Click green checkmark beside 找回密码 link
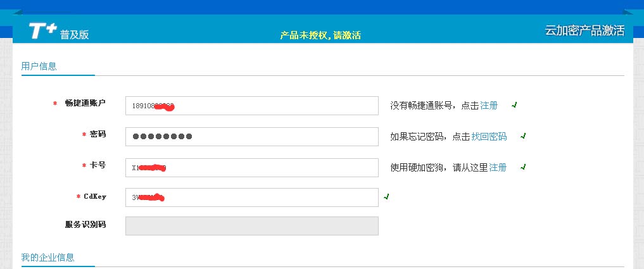644x269 pixels. coord(522,136)
